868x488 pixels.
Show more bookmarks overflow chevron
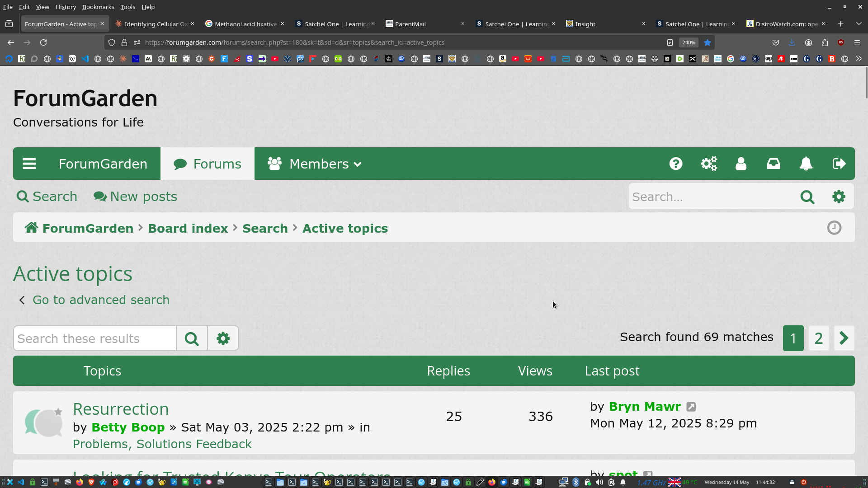(x=859, y=59)
